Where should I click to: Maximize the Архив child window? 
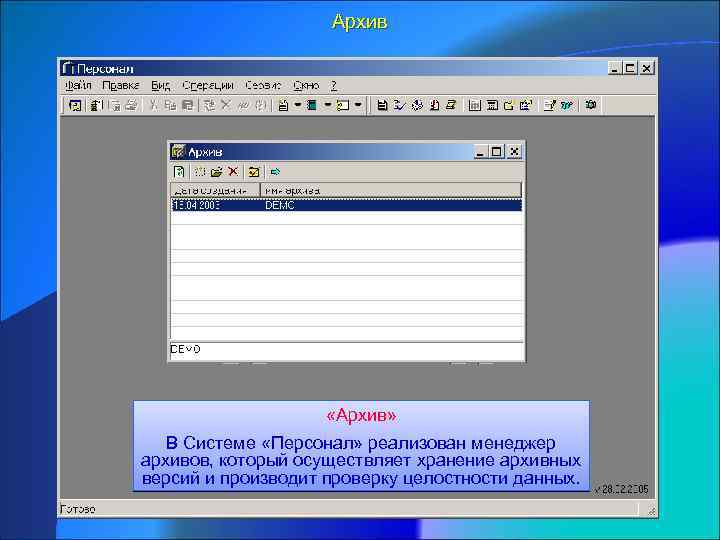(x=496, y=152)
